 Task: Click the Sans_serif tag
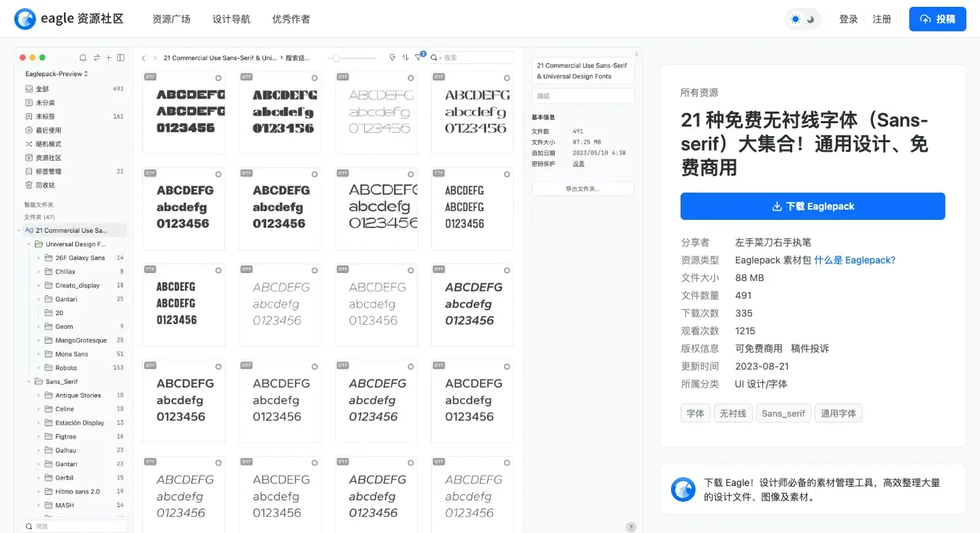click(783, 413)
